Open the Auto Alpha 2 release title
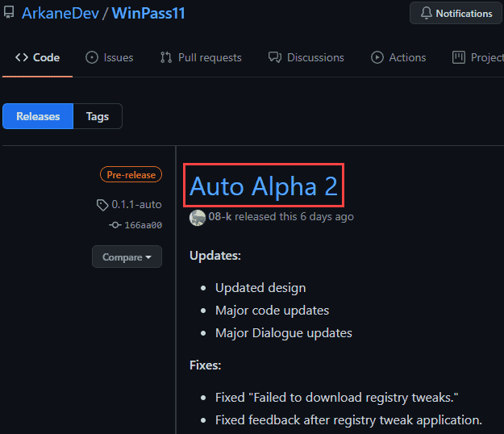504x434 pixels. 264,186
